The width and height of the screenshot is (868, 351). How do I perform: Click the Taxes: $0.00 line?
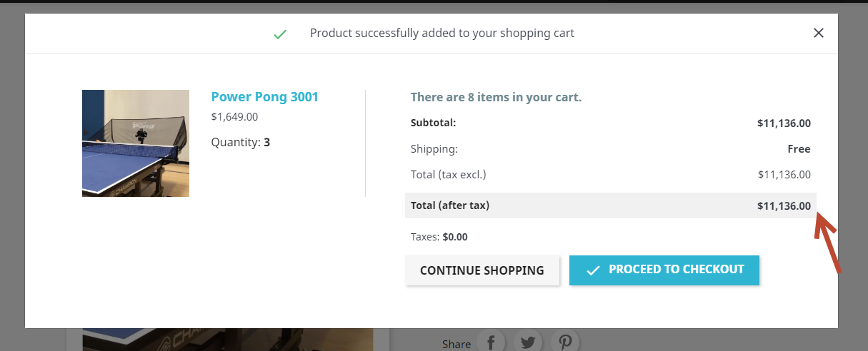point(439,237)
